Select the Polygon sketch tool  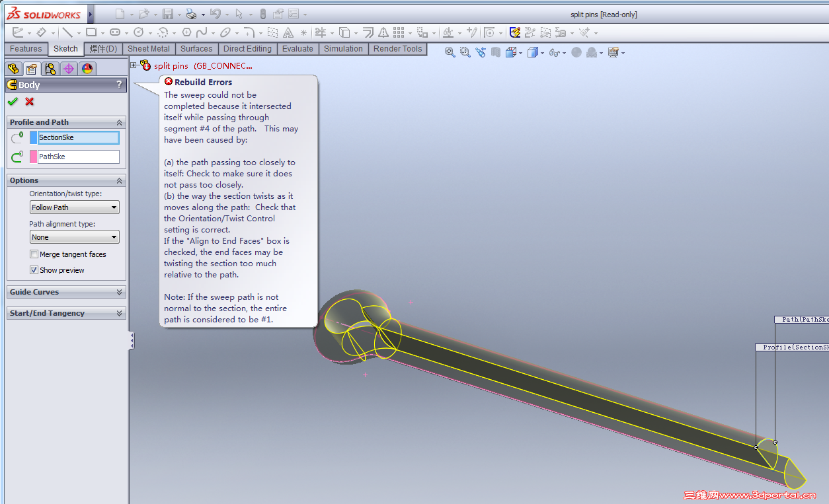point(187,32)
